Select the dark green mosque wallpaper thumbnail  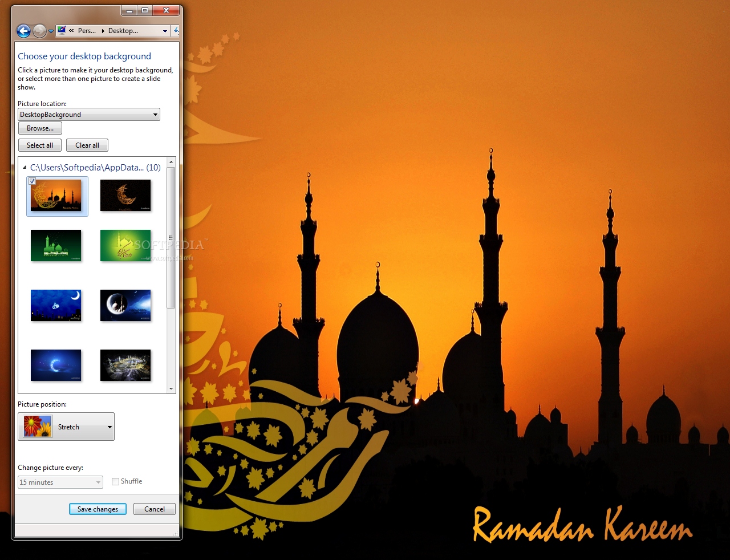[x=56, y=246]
